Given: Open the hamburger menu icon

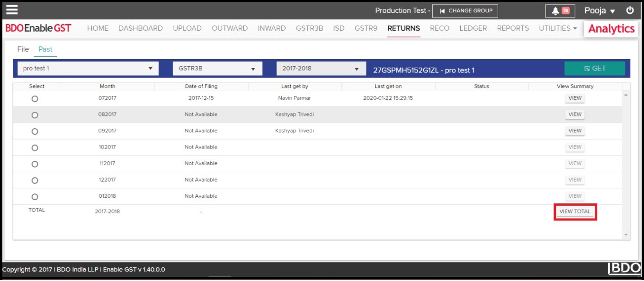Looking at the screenshot, I should [12, 10].
